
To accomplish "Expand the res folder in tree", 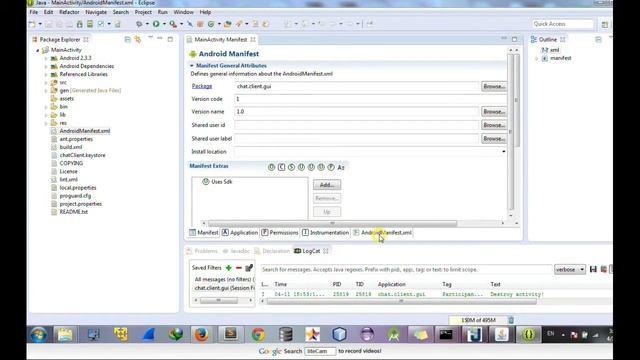I will (x=46, y=123).
